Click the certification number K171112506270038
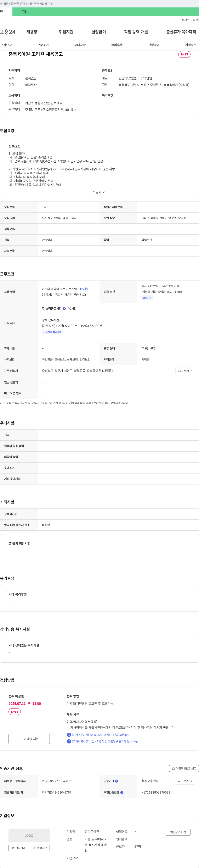The image size is (199, 868). (x=156, y=792)
